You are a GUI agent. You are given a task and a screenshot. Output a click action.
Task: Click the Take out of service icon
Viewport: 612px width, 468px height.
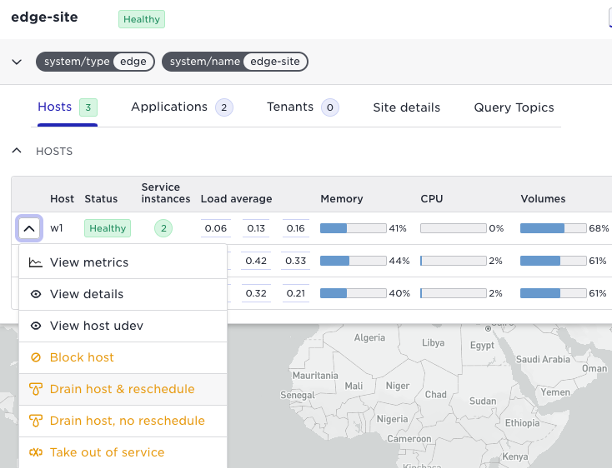[x=36, y=452]
